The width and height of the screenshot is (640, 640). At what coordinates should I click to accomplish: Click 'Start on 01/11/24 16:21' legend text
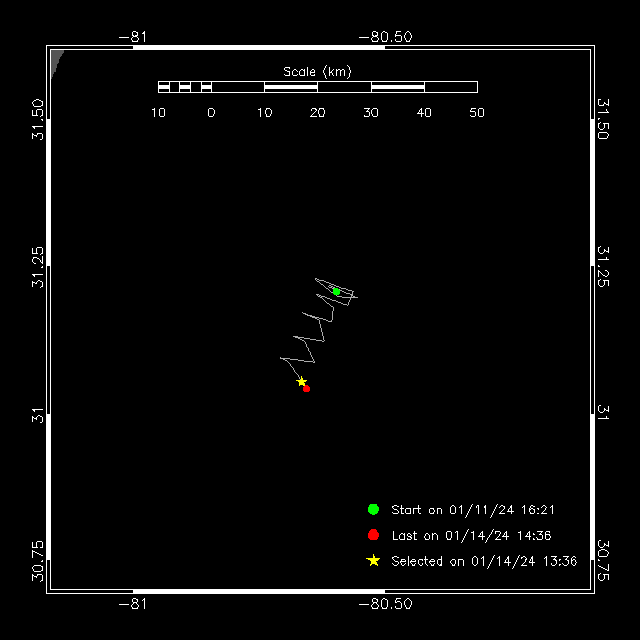pos(473,510)
